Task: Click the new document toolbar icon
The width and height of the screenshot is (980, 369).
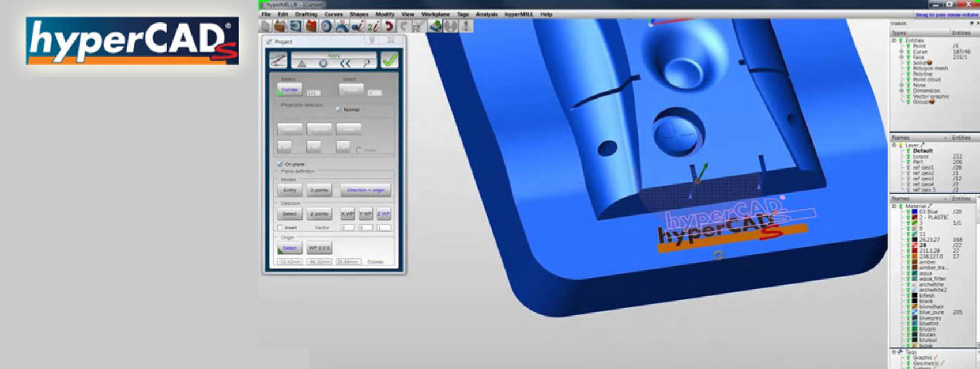Action: click(265, 26)
